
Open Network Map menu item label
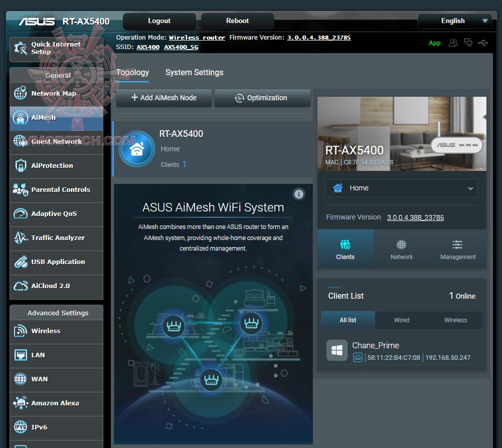[x=54, y=93]
